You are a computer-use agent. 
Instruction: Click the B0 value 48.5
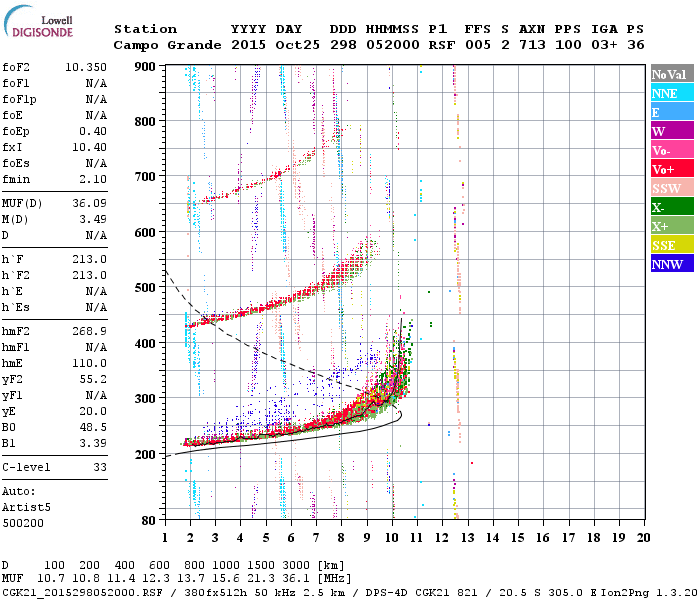pyautogui.click(x=93, y=428)
